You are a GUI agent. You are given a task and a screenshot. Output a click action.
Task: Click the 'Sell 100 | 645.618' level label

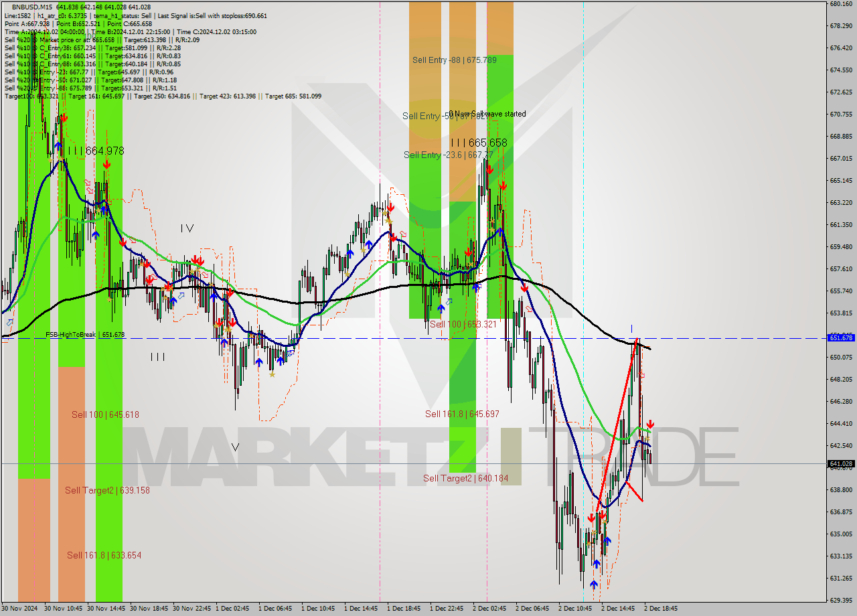click(x=105, y=414)
